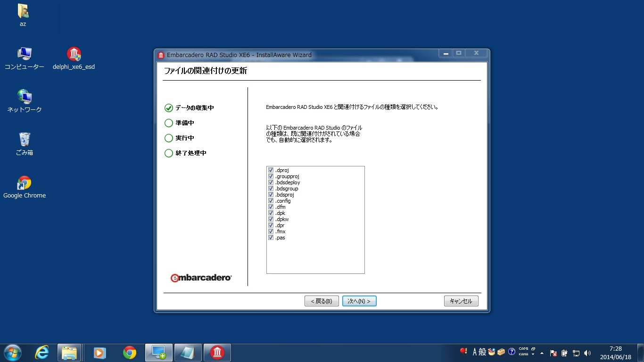This screenshot has width=644, height=362.
Task: Uncheck the .dproj file association
Action: (271, 170)
